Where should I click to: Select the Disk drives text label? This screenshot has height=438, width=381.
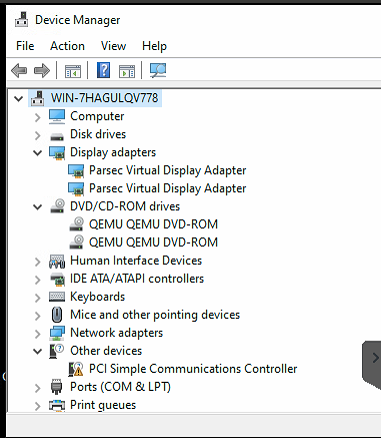[x=98, y=134]
